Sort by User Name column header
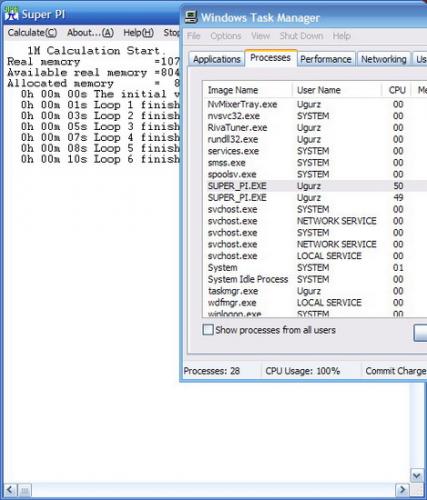The height and width of the screenshot is (500, 427). [x=337, y=90]
